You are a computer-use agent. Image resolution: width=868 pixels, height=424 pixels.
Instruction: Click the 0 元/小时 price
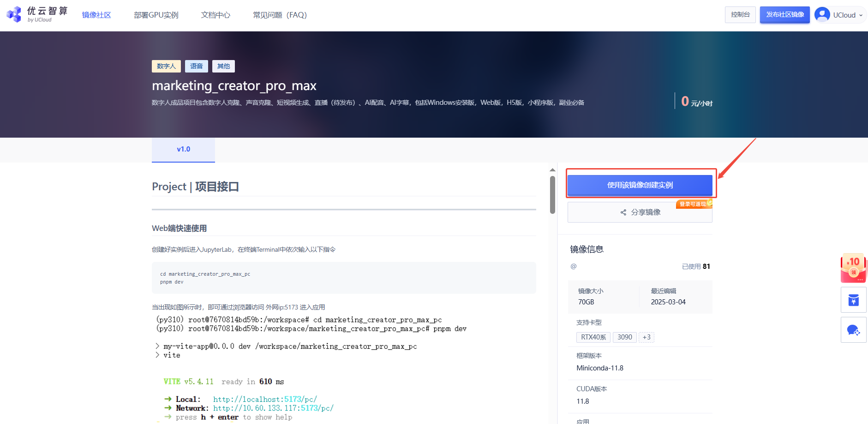coord(697,101)
